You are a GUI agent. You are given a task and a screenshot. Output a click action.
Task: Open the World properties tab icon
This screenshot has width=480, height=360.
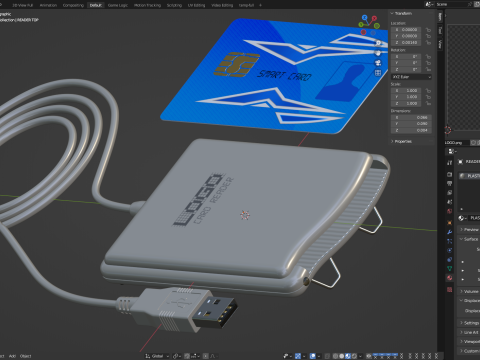(x=450, y=211)
